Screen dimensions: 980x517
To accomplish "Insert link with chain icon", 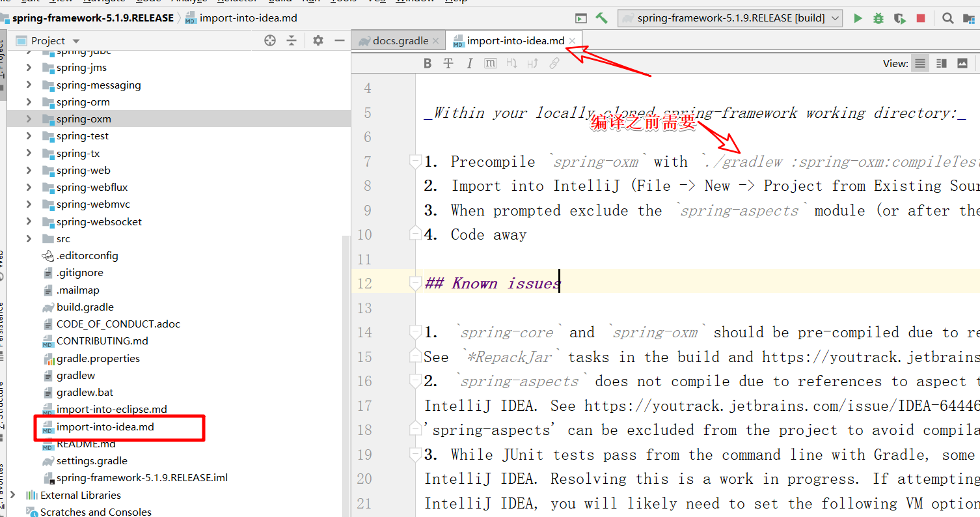I will (x=554, y=63).
